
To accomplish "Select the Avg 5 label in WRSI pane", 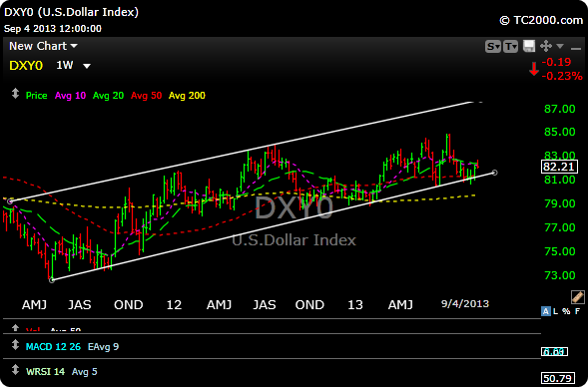I will (x=85, y=372).
